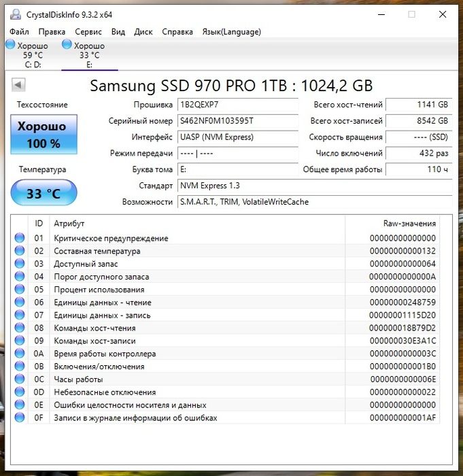Open the Правка menu

[52, 32]
